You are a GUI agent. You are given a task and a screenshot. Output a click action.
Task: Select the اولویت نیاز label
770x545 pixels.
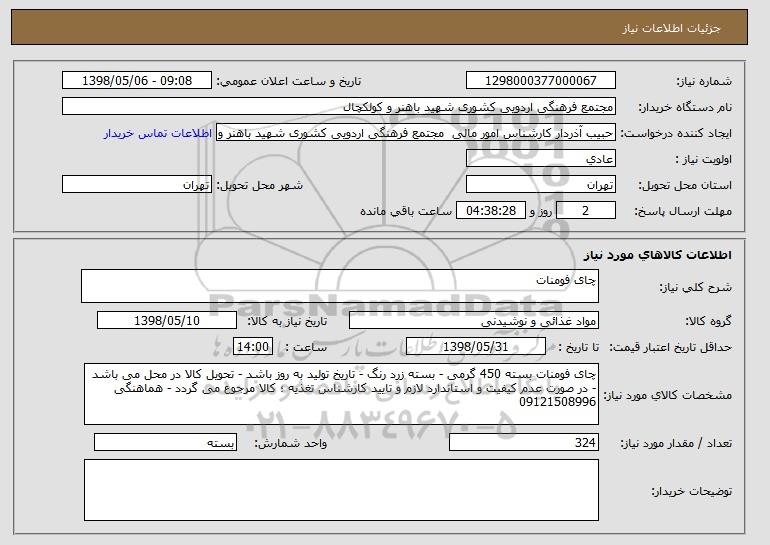703,159
